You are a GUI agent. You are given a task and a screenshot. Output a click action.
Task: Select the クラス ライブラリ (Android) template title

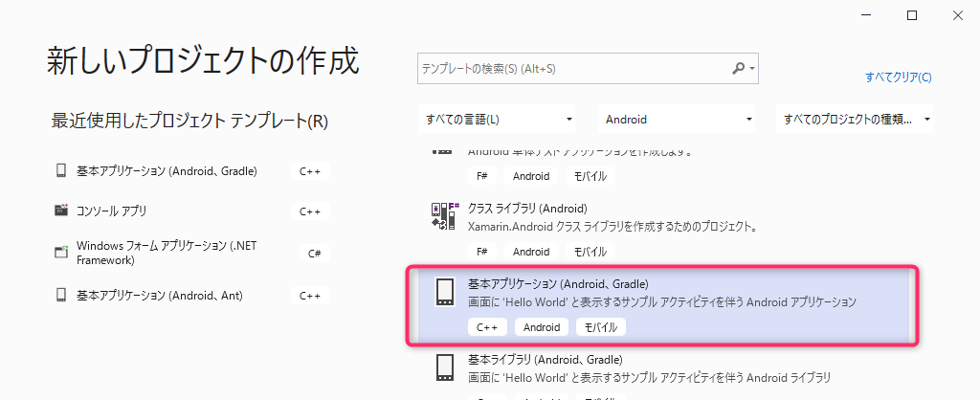pyautogui.click(x=527, y=208)
